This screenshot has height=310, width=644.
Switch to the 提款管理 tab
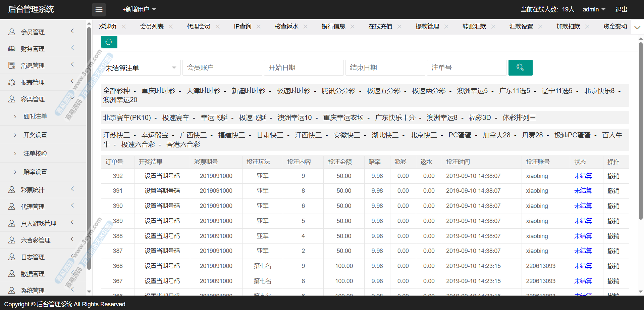(x=427, y=27)
